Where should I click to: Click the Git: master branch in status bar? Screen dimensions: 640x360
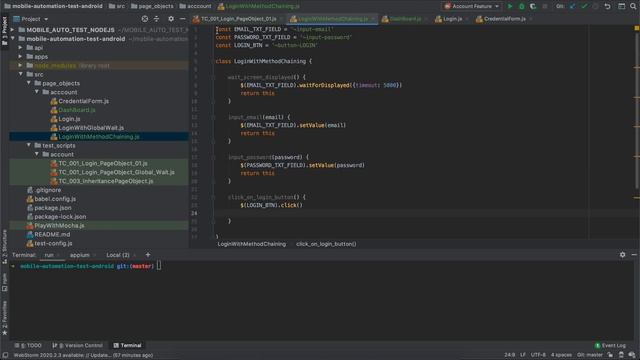pos(590,355)
